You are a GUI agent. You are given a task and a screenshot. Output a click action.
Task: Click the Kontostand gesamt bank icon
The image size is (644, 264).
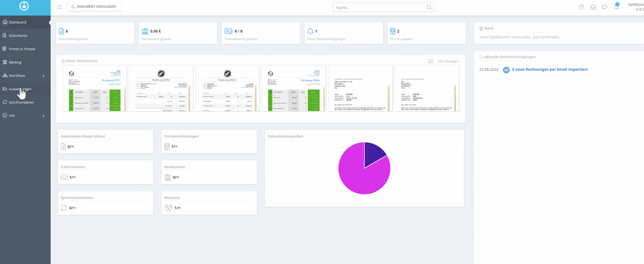[x=145, y=31]
